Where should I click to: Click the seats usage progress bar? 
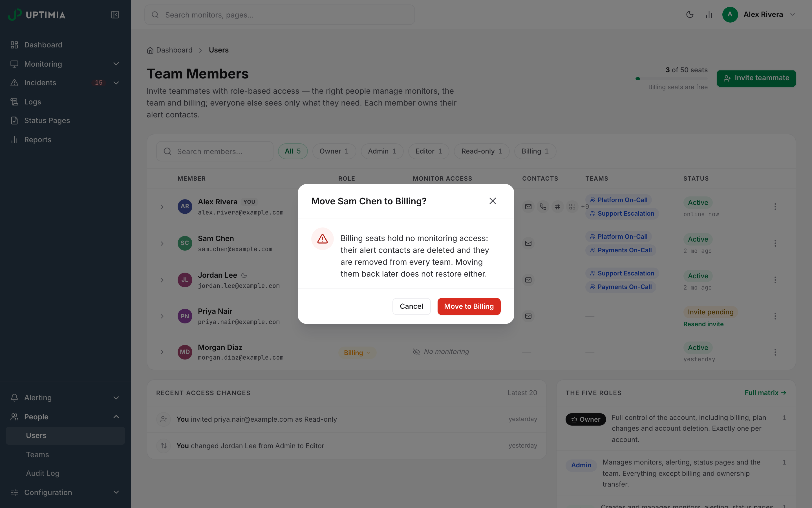tap(671, 79)
